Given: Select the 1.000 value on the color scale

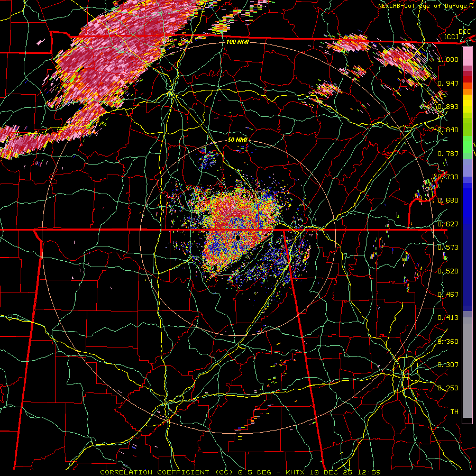Looking at the screenshot, I should pos(448,59).
